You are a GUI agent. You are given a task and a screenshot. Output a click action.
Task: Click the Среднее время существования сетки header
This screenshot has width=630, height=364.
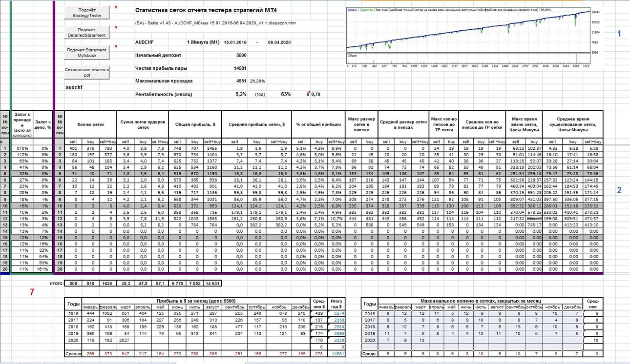(573, 124)
